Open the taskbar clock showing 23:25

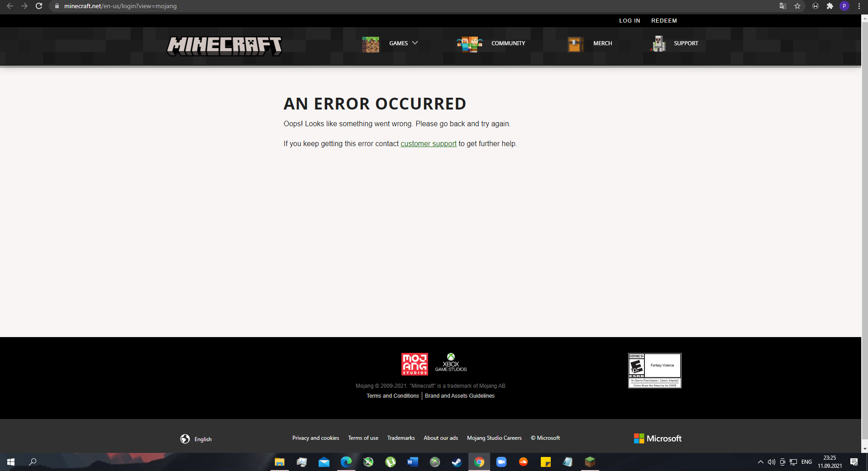(830, 462)
